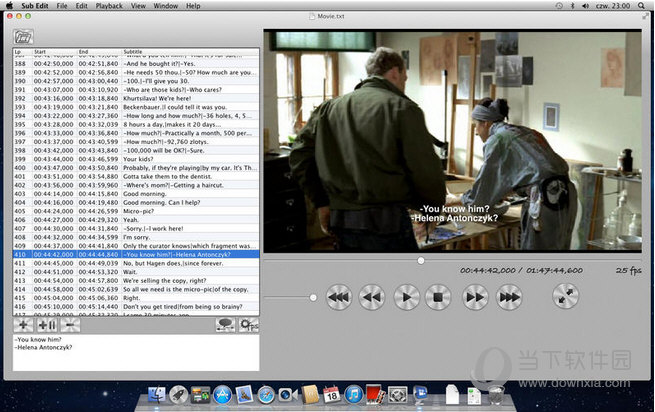Select row 395 '8 hours a day' subtitle
Viewport: 655px width, 412px height.
[x=136, y=125]
